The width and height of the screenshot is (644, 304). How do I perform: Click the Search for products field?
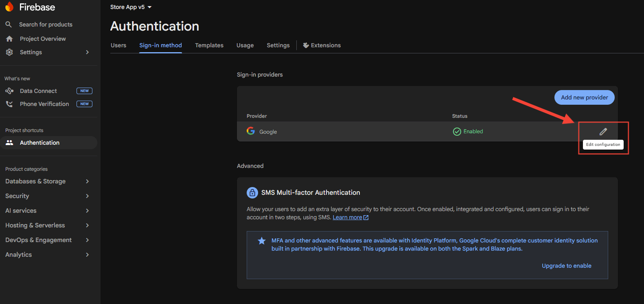click(46, 24)
